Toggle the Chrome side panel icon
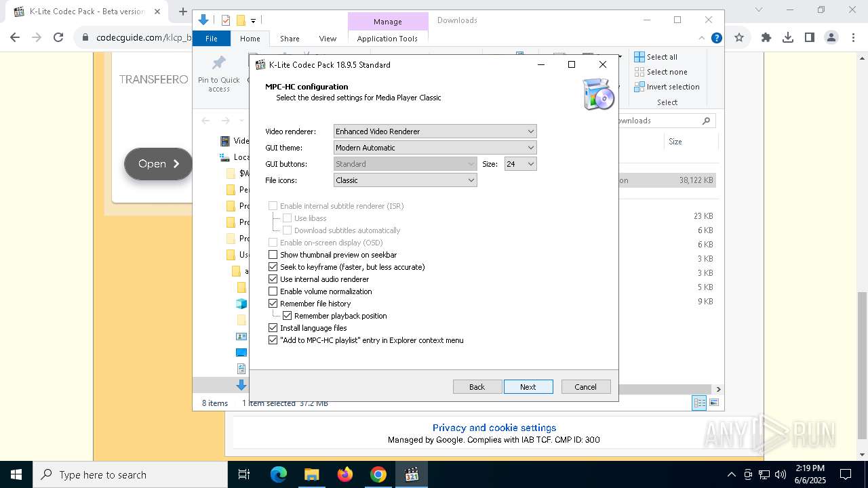Viewport: 868px width, 488px height. click(810, 38)
